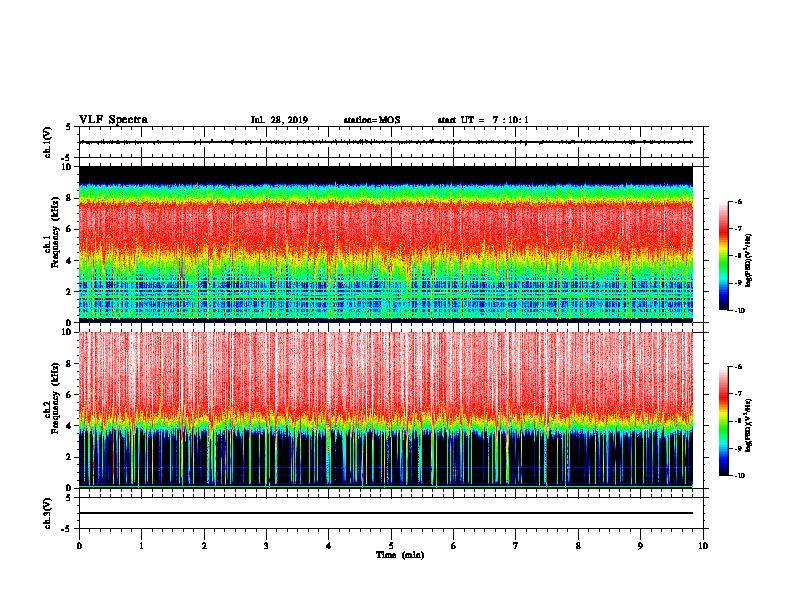This screenshot has height=612, width=792.
Task: Click the time axis tick label 3
Action: click(x=266, y=546)
